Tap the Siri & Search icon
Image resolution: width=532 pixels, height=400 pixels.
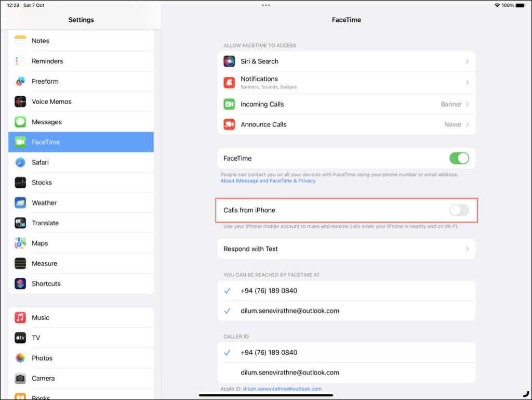[229, 61]
